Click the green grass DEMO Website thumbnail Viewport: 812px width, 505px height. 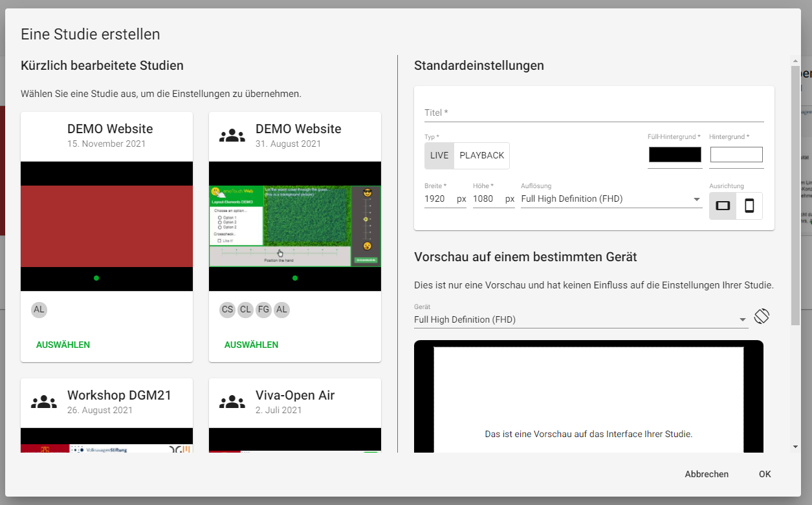[x=295, y=226]
